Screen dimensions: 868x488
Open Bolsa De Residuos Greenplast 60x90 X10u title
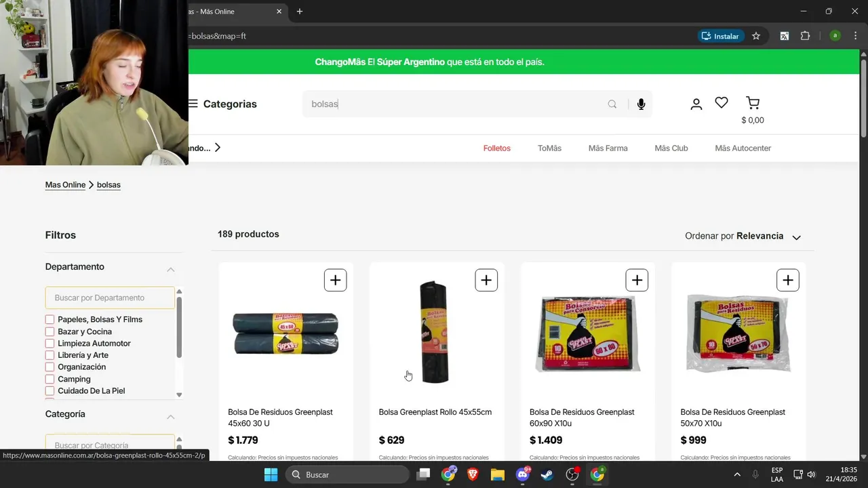pos(582,418)
